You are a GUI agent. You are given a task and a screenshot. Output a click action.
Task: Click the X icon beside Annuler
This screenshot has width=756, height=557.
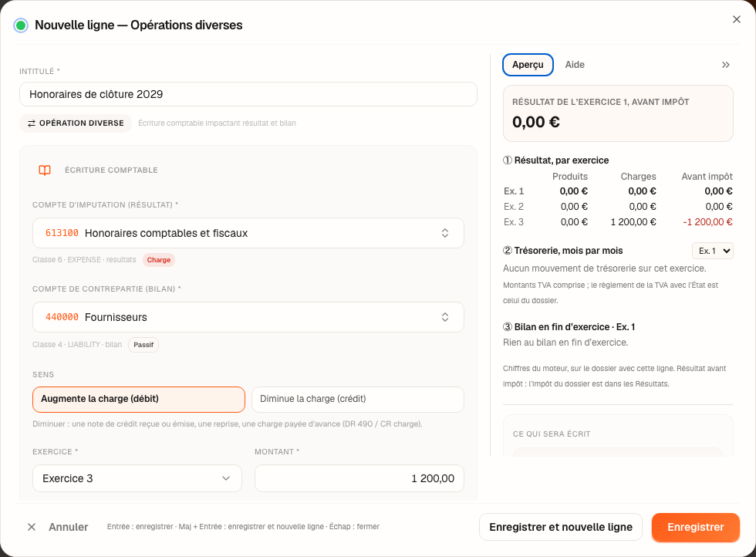32,527
